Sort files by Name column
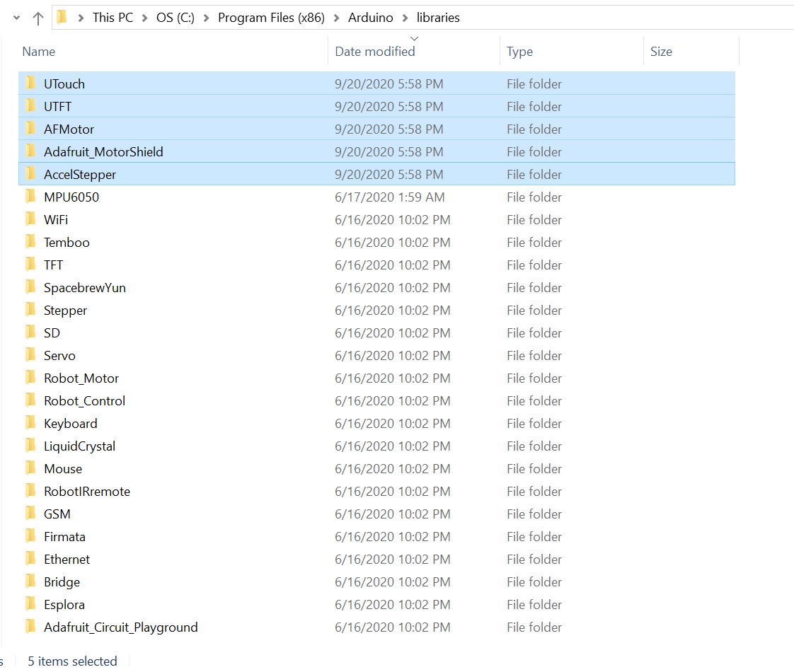 point(39,52)
